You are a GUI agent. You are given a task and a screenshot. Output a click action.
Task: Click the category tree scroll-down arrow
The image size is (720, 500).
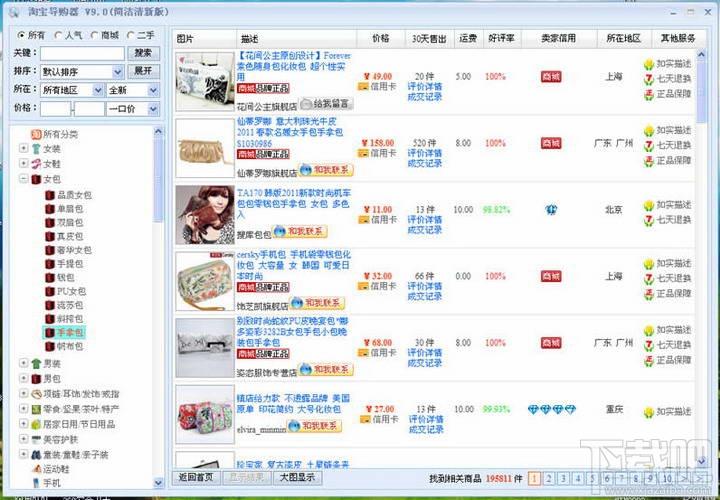pos(158,482)
